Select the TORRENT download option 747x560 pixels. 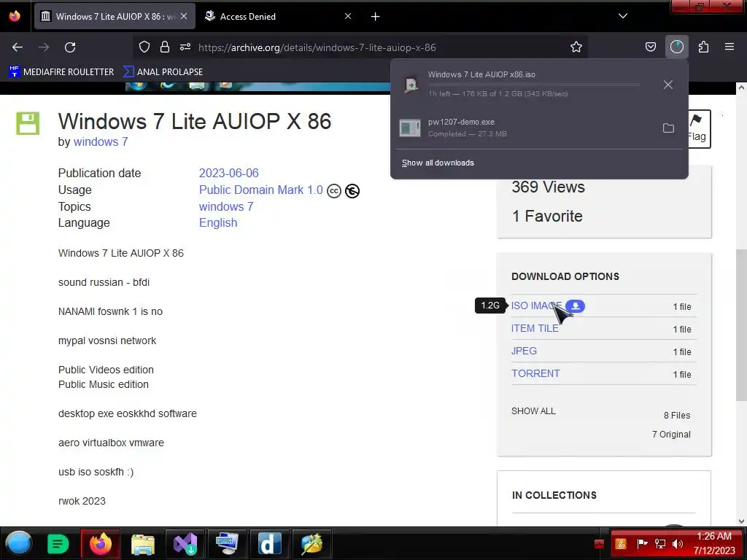click(x=535, y=373)
